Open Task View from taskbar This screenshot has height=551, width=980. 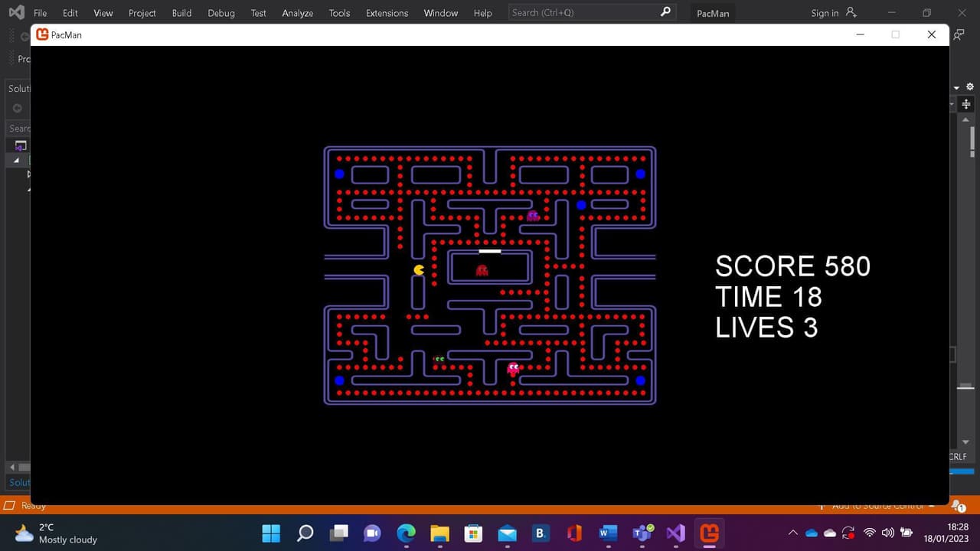(x=338, y=533)
